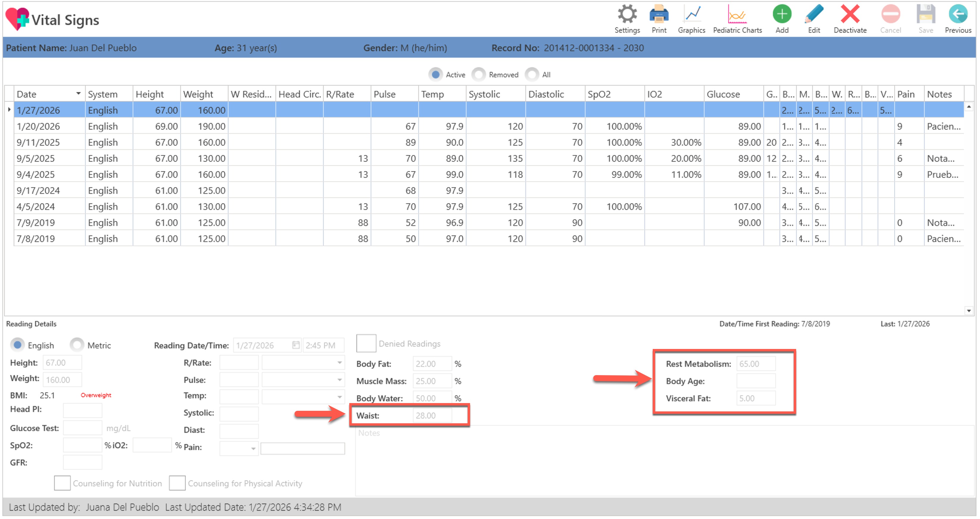The height and width of the screenshot is (519, 980).
Task: Open the Graphics chart icon
Action: tap(691, 15)
